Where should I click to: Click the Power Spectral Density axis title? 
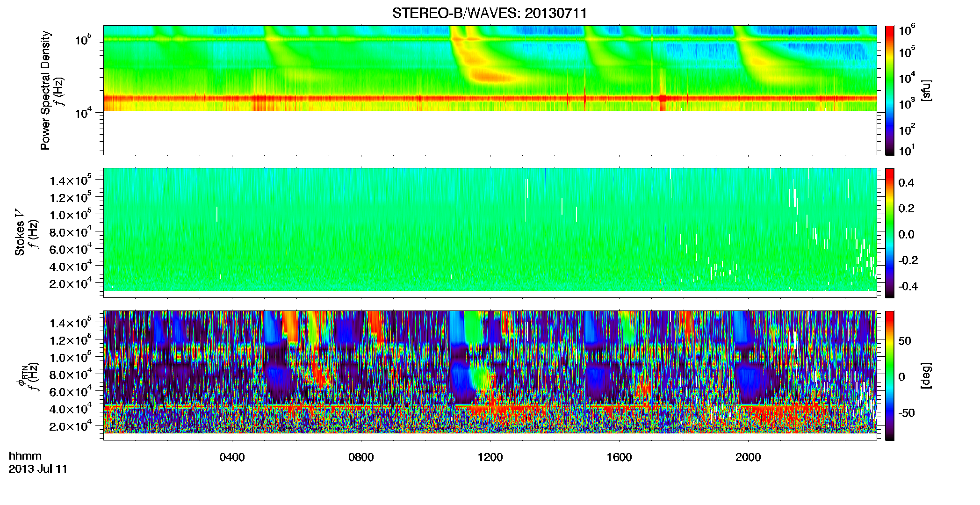45,90
